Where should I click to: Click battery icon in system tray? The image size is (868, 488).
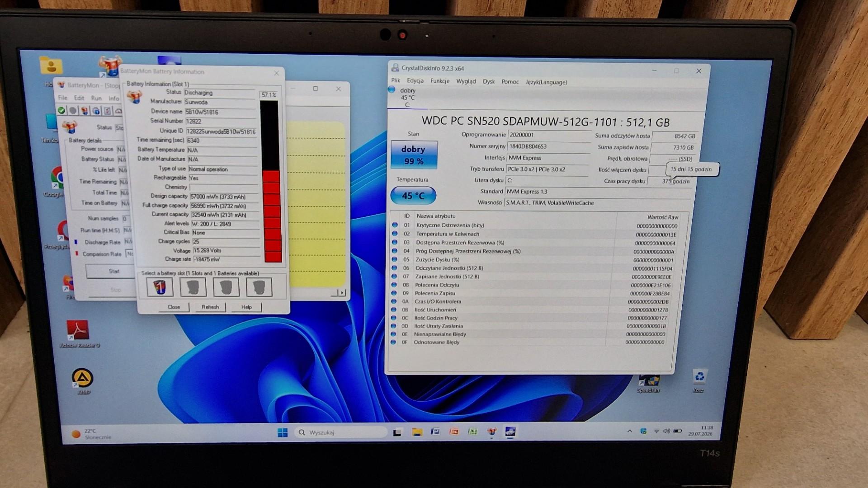click(x=677, y=431)
